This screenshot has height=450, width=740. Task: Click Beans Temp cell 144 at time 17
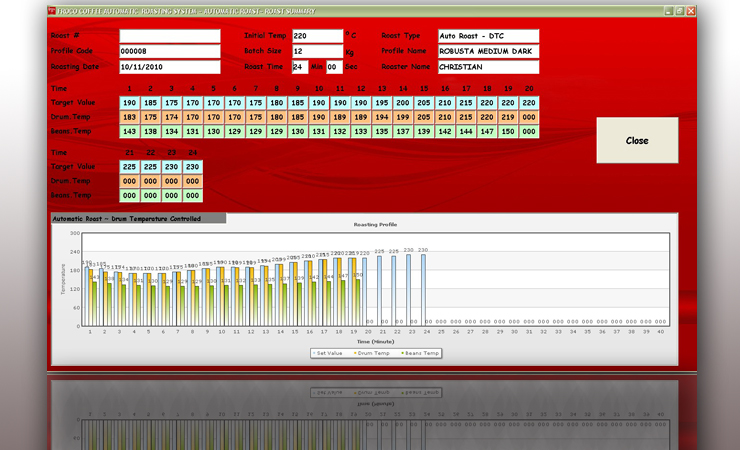[x=466, y=131]
